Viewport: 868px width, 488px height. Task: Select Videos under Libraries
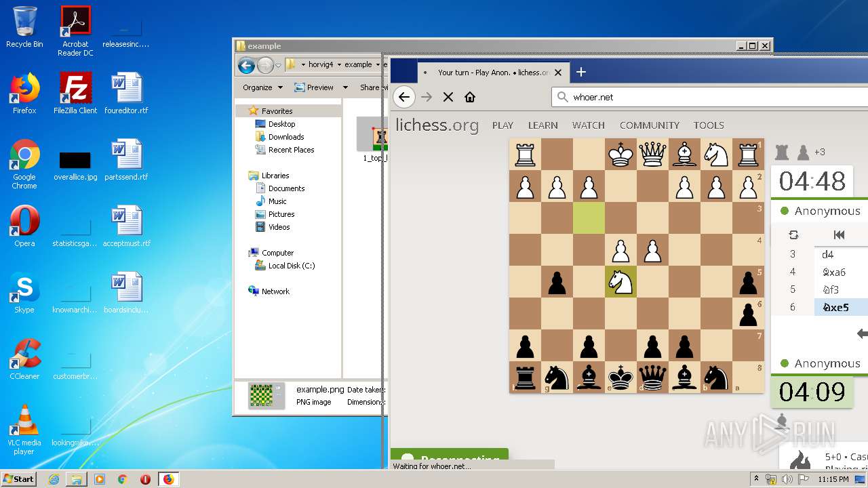coord(279,227)
